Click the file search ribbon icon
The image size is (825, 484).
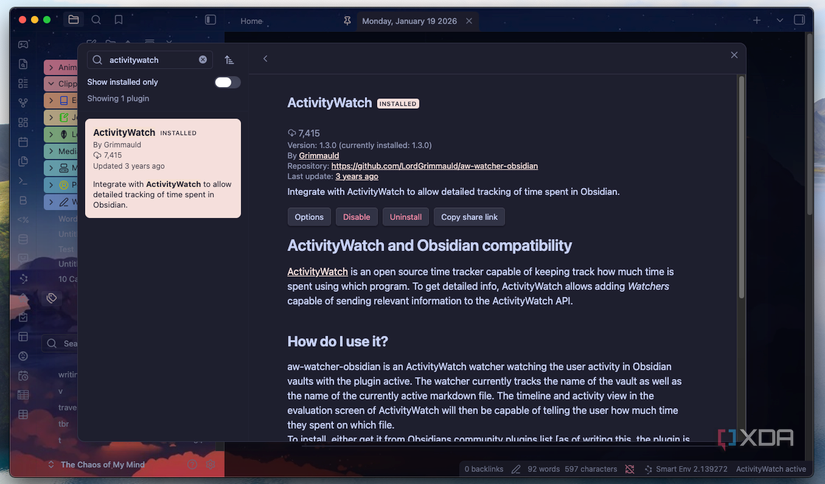(x=23, y=64)
